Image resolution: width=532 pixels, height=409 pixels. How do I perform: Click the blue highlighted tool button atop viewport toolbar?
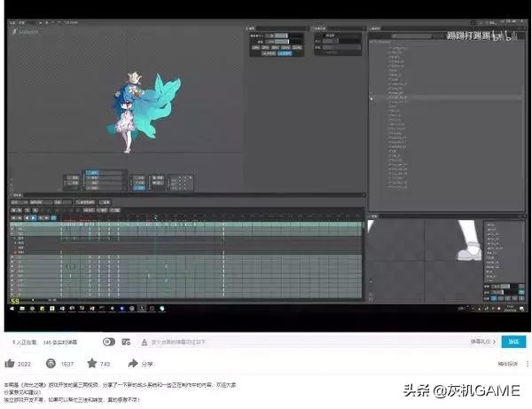pyautogui.click(x=92, y=172)
